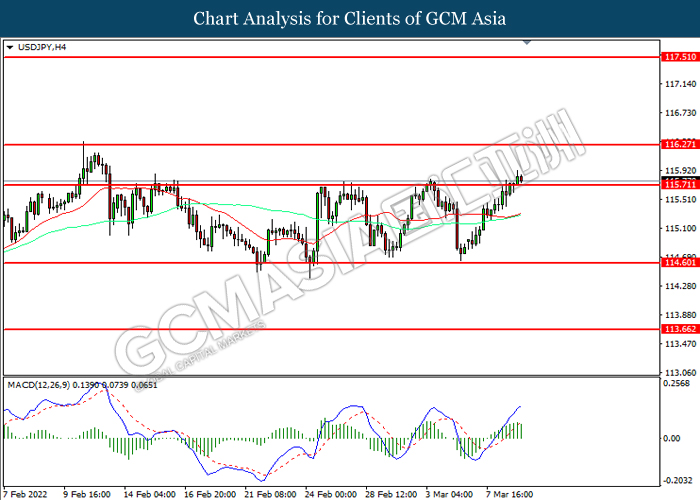The image size is (700, 500).
Task: Select the 113.662 red price label
Action: pos(680,329)
